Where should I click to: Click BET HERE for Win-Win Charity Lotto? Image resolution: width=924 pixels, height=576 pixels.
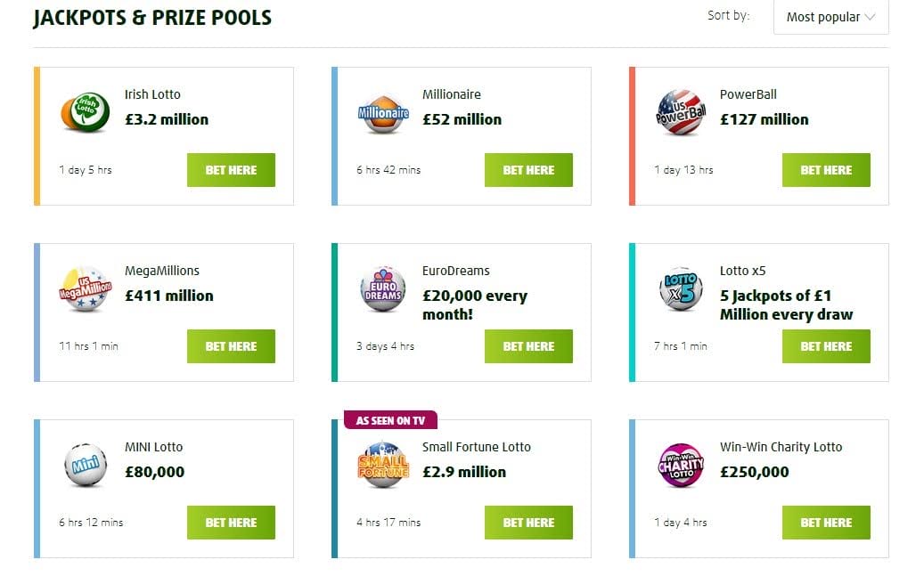(x=826, y=523)
